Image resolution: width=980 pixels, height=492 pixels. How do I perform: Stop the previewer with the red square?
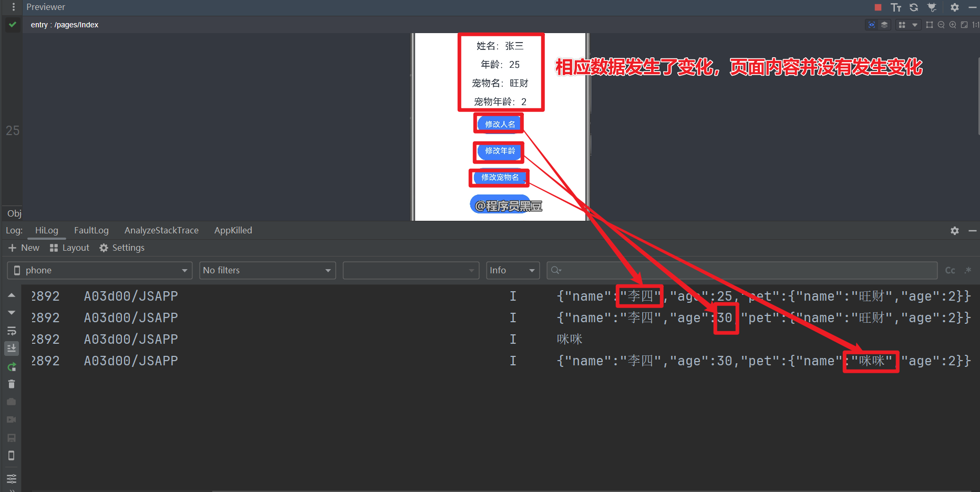pyautogui.click(x=878, y=7)
